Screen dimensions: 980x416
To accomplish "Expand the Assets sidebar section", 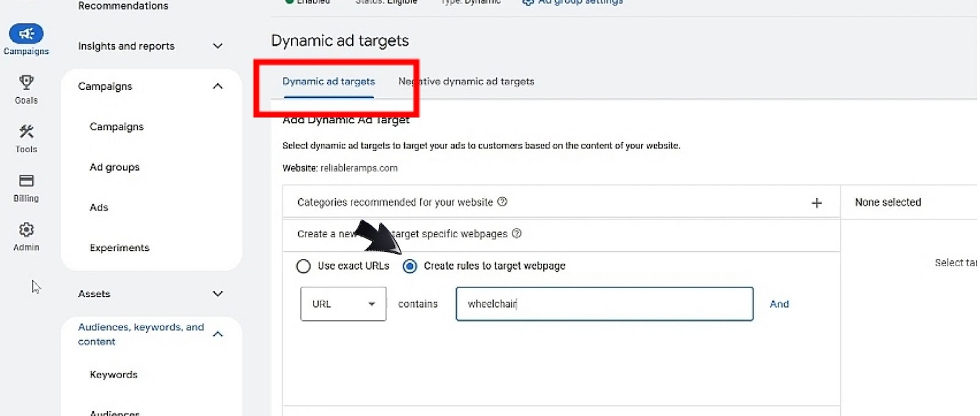I will [x=217, y=294].
